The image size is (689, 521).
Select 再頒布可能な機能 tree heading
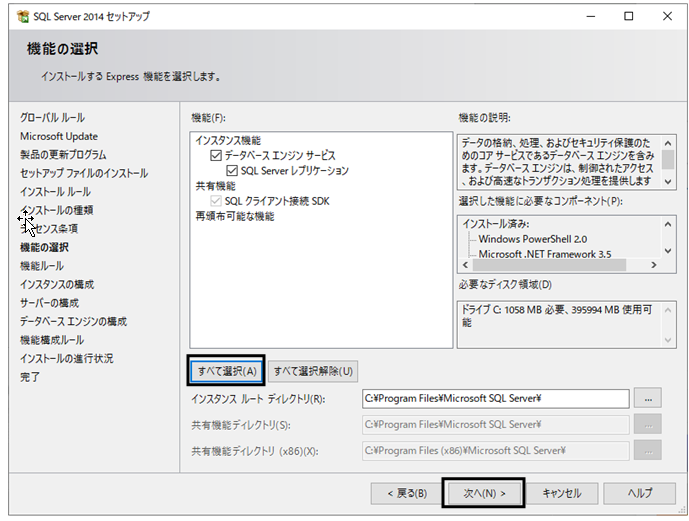(235, 217)
